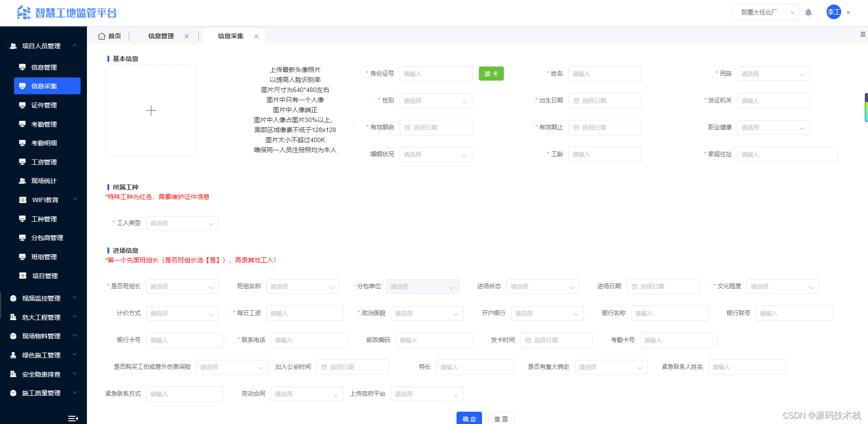
Task: Open the 有效期启 date picker
Action: 436,128
